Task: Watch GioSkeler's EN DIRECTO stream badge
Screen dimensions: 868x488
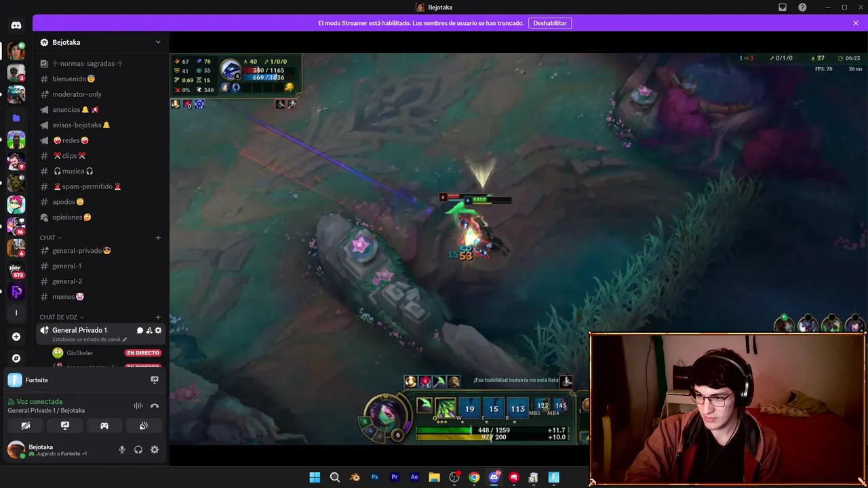Action: (143, 353)
